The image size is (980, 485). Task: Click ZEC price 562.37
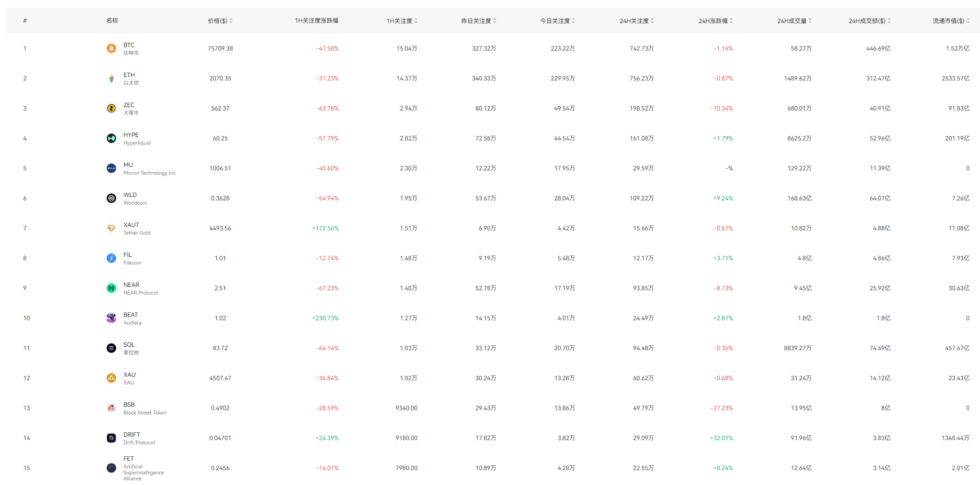221,109
